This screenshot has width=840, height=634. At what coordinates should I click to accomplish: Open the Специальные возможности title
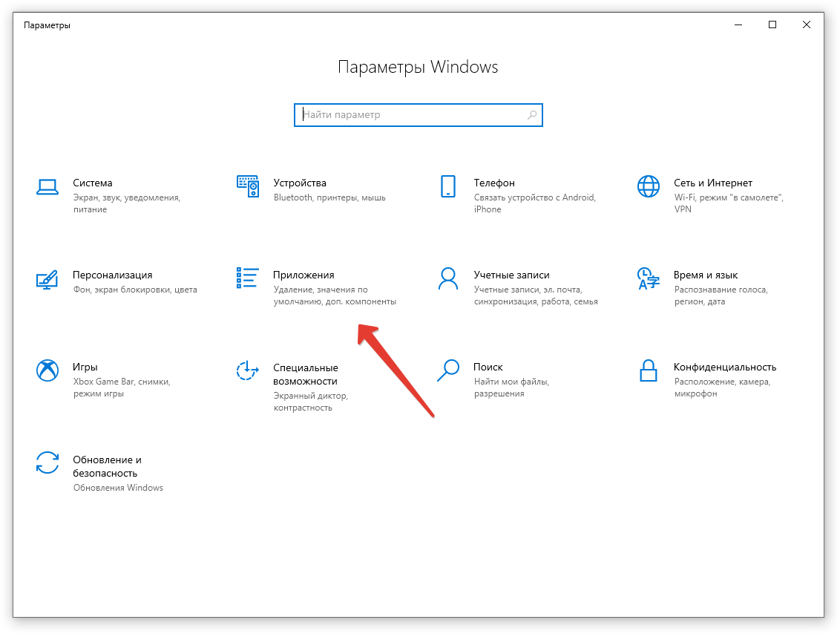click(306, 374)
